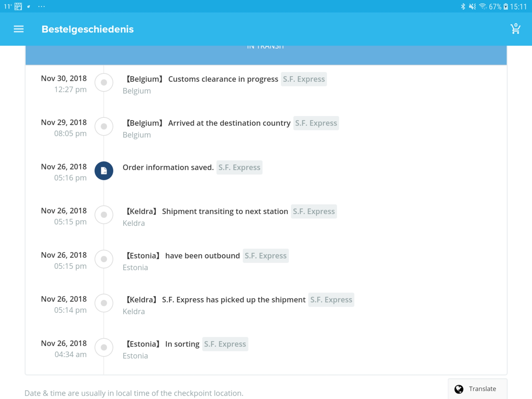Click the Arrived at destination country marker

104,127
